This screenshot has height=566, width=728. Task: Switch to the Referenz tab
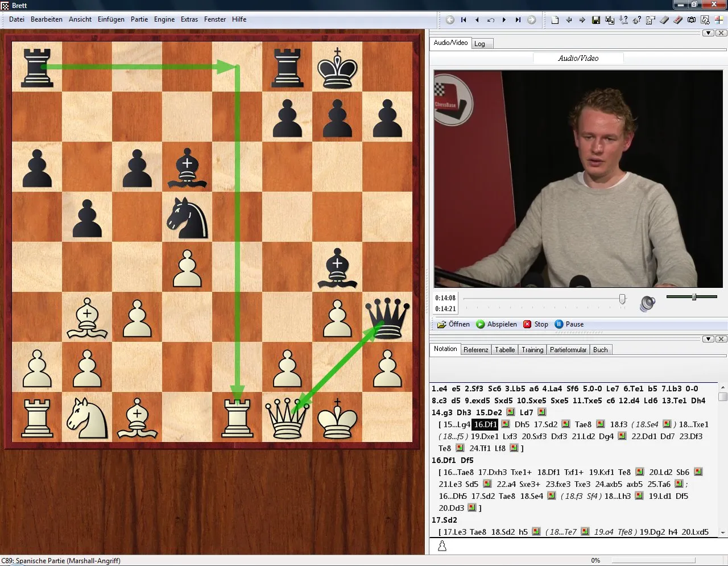click(475, 350)
